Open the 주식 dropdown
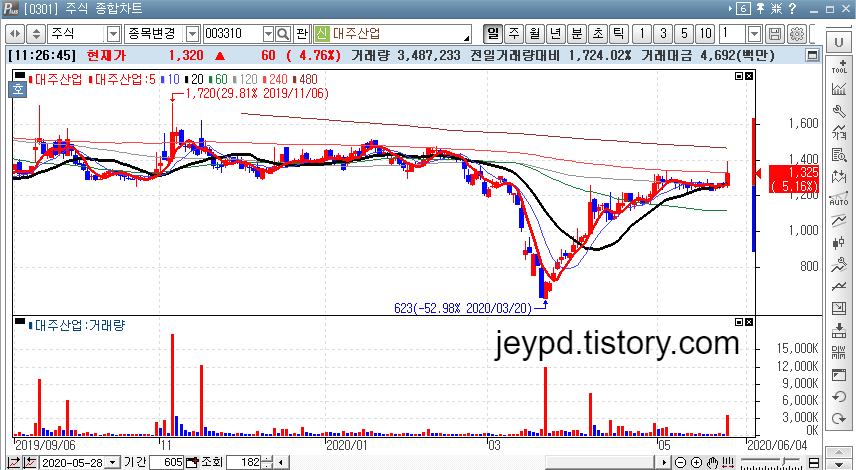Image resolution: width=856 pixels, height=470 pixels. (x=113, y=34)
